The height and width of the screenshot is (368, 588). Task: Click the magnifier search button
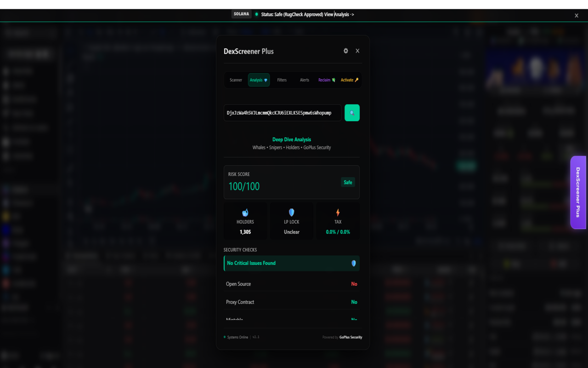tap(352, 113)
